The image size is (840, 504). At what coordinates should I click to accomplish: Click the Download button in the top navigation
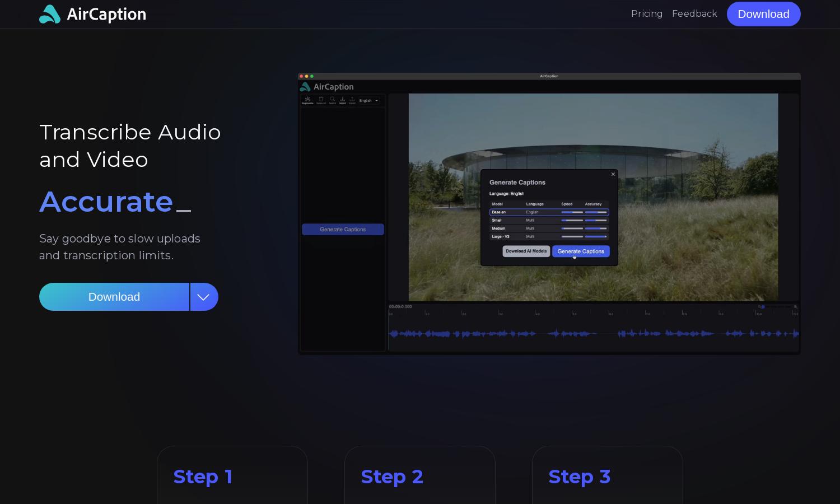[764, 14]
